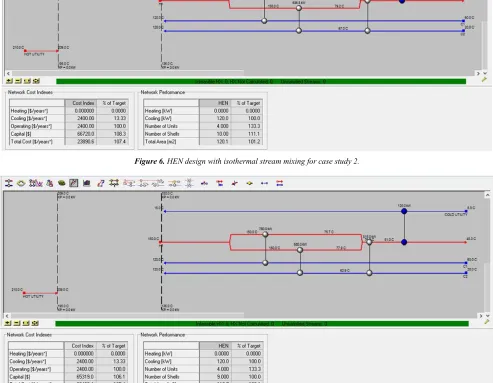Click the HOT UTILITY stream in the lower diagram
Viewport: 493px width, 383px height.
click(x=40, y=293)
